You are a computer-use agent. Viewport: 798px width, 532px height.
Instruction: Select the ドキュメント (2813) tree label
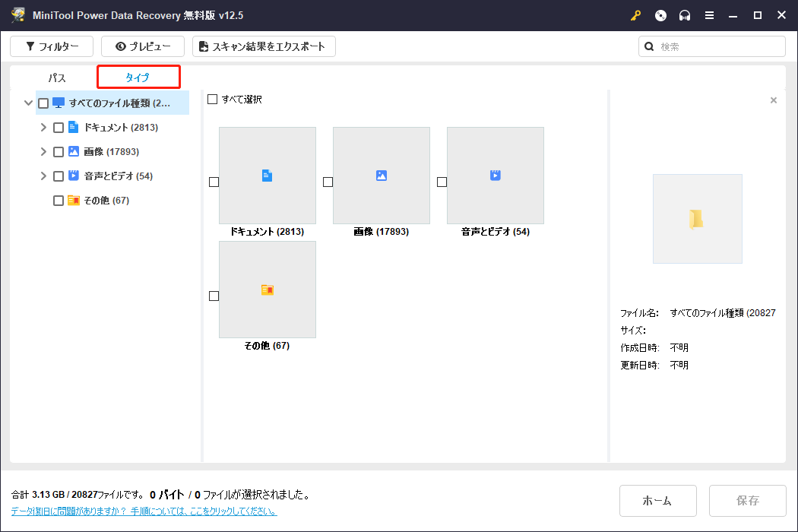[x=121, y=127]
